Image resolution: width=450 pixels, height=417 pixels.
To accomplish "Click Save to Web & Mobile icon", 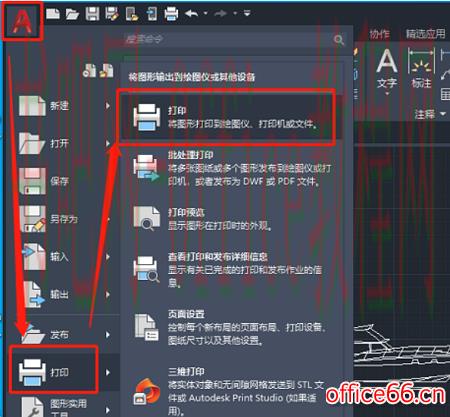I will point(152,14).
